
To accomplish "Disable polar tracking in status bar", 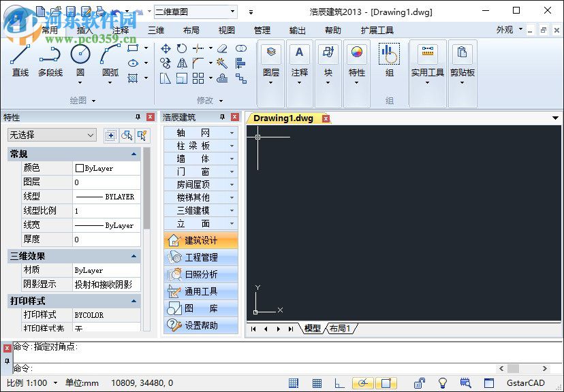I will [x=362, y=381].
